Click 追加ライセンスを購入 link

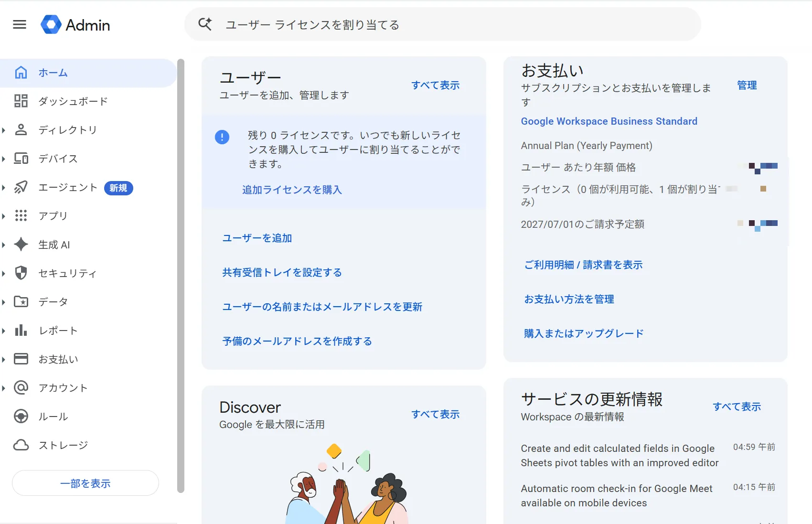(292, 190)
